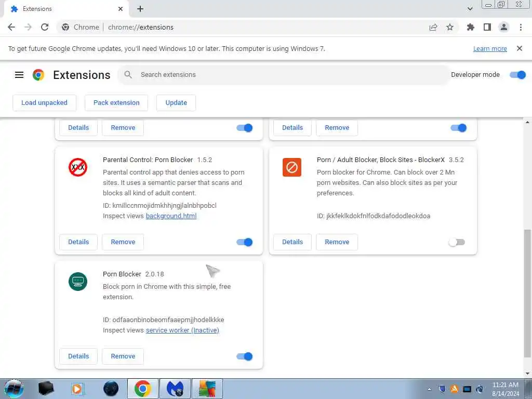
Task: Reload the extensions page
Action: click(x=45, y=27)
